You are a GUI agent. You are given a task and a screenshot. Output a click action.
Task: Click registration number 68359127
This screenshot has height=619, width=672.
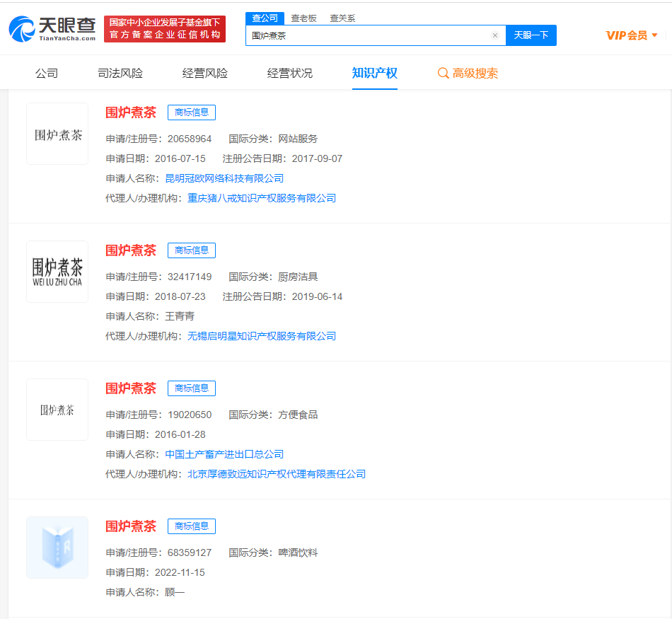(x=190, y=553)
